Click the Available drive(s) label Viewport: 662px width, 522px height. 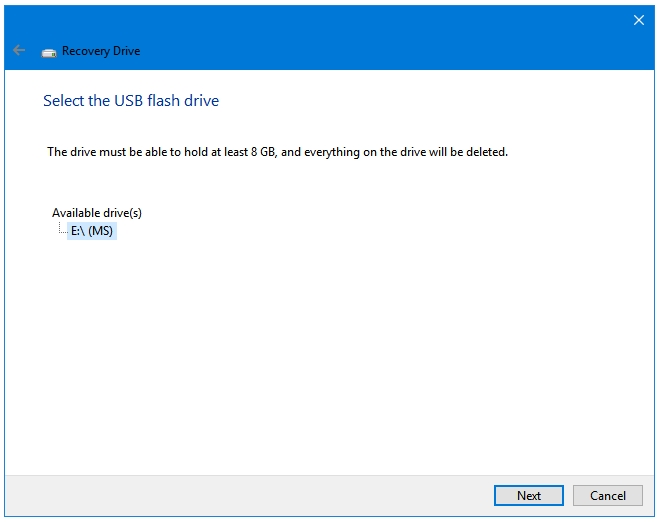[x=97, y=213]
